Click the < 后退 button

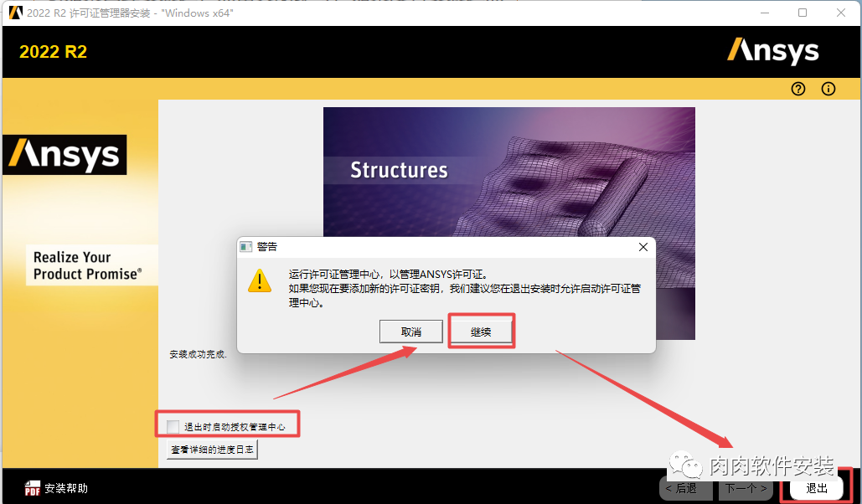pos(685,488)
